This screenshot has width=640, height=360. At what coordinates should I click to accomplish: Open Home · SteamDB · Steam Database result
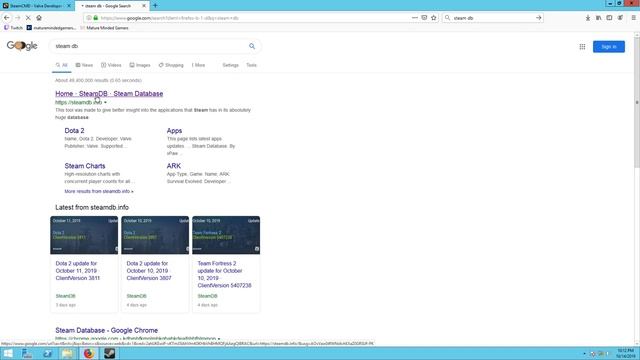click(x=109, y=94)
